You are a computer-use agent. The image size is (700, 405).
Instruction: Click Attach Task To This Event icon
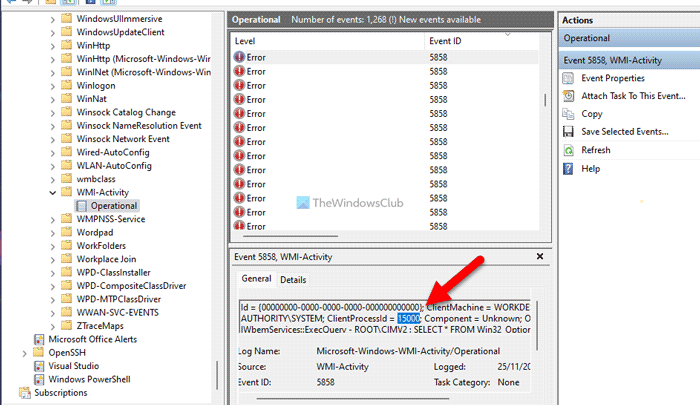(568, 96)
